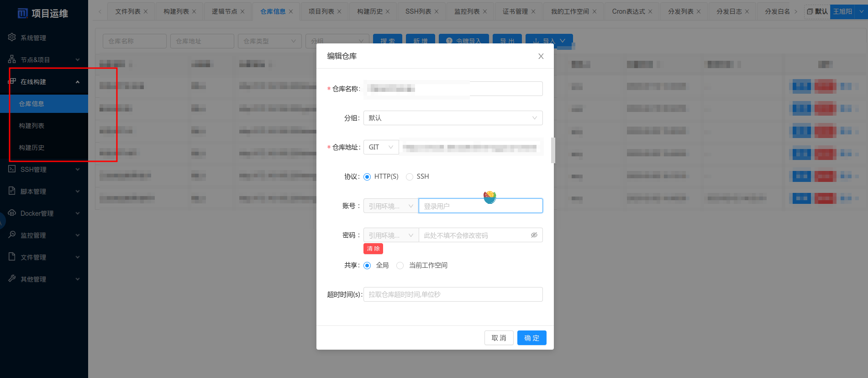This screenshot has height=378, width=868.
Task: Click the 监控管理 monitor icon
Action: tap(12, 235)
